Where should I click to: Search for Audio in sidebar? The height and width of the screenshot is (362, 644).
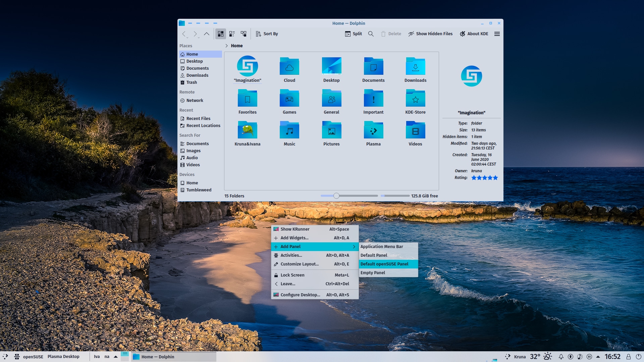point(200,158)
